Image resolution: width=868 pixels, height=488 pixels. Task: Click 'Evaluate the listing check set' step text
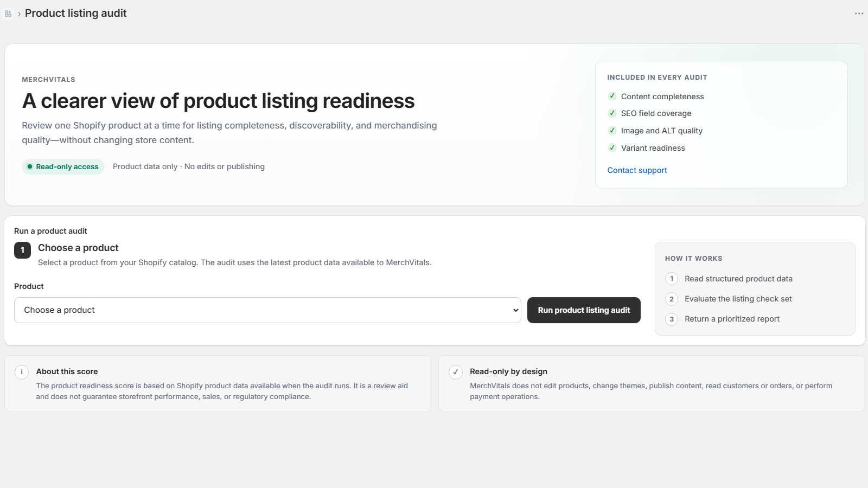point(738,299)
